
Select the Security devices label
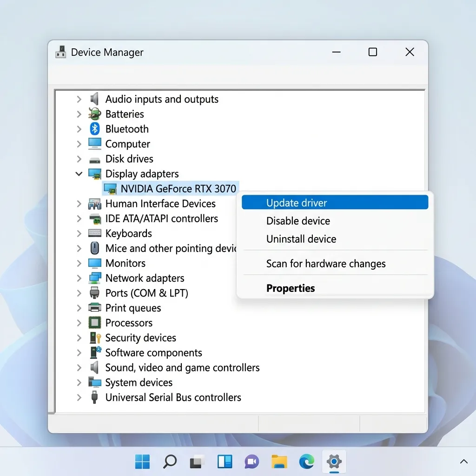pyautogui.click(x=140, y=338)
